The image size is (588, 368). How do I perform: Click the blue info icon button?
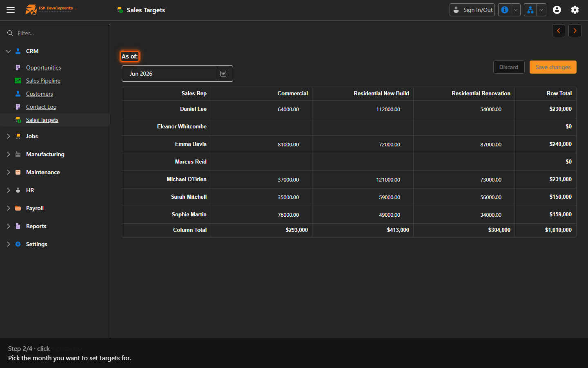pos(505,10)
